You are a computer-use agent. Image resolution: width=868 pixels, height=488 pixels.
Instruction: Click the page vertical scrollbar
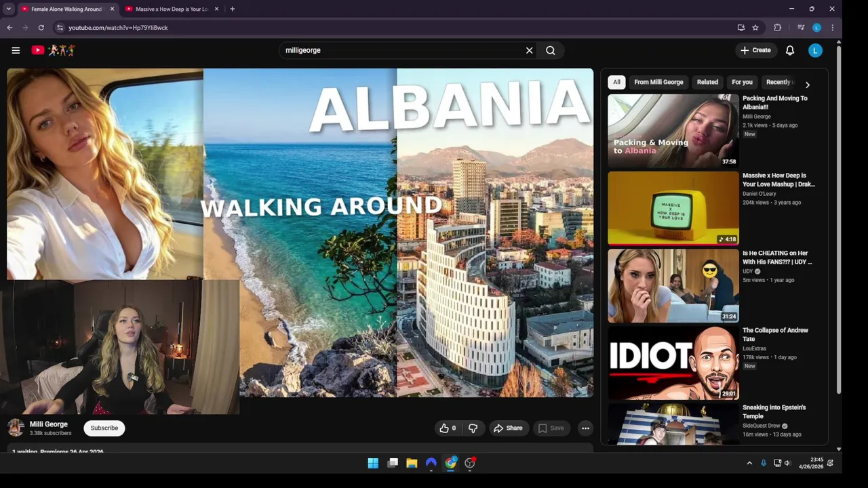pyautogui.click(x=839, y=220)
